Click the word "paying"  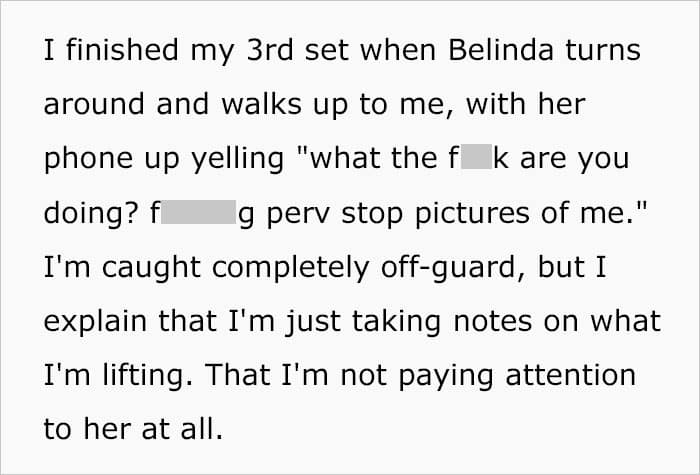coord(446,377)
